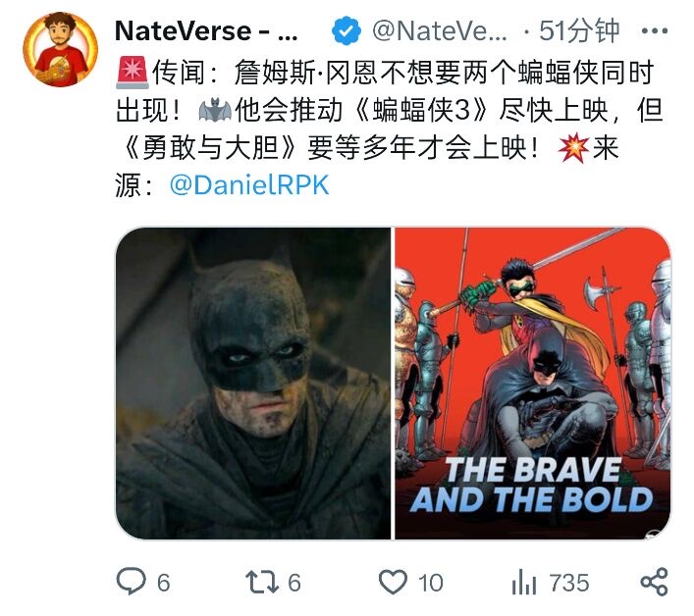
Task: Like the tweet with heart icon
Action: pyautogui.click(x=393, y=582)
